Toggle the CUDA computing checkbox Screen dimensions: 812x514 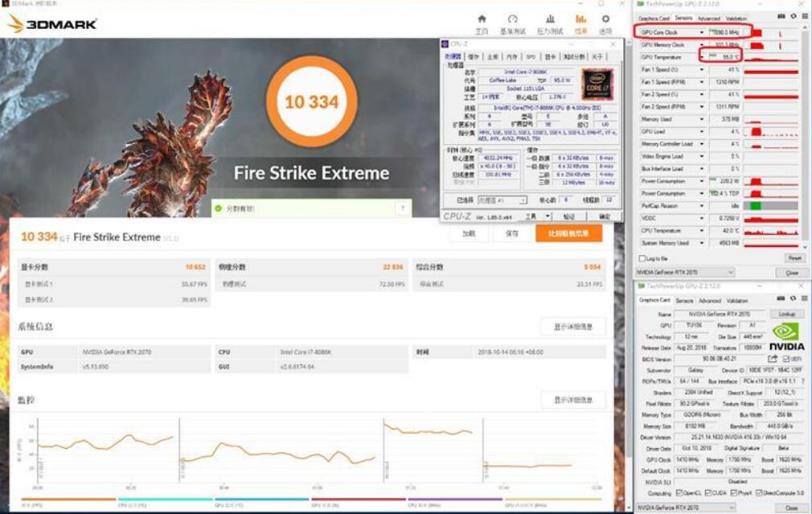[x=707, y=492]
